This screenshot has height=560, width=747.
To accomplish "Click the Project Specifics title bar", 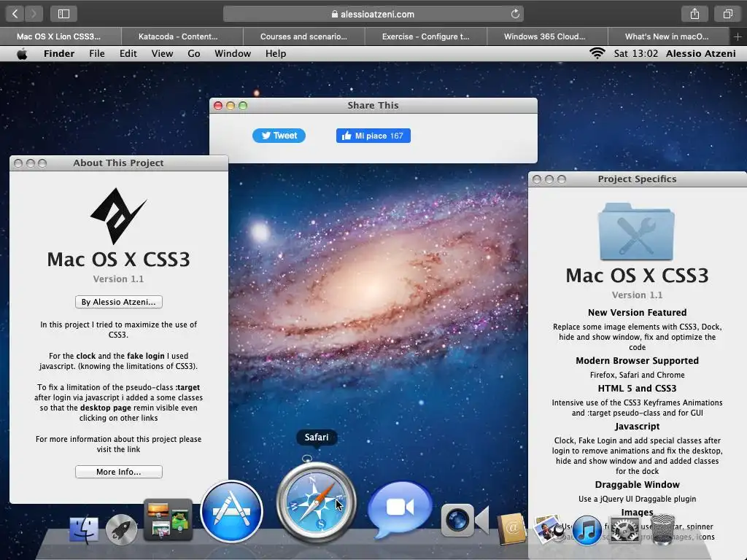I will tap(638, 179).
